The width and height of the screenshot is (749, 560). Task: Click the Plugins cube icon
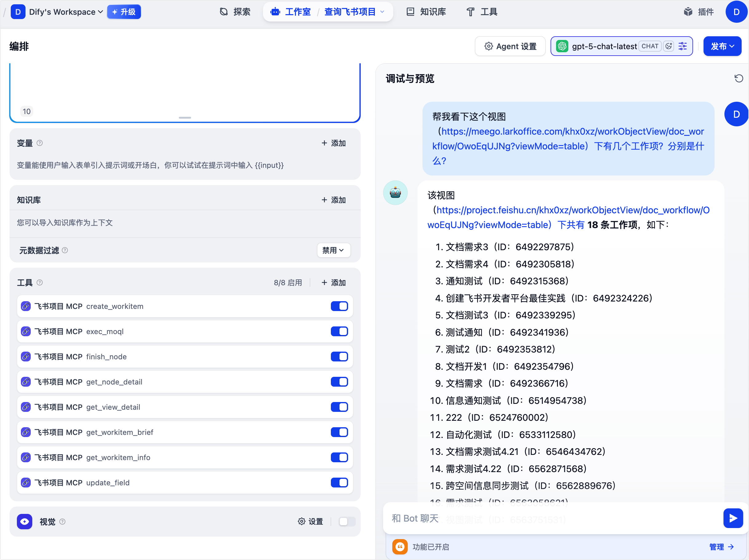pyautogui.click(x=688, y=12)
